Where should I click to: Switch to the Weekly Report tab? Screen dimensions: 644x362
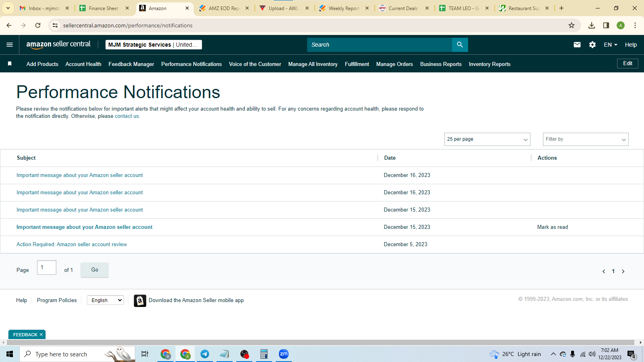[x=344, y=8]
